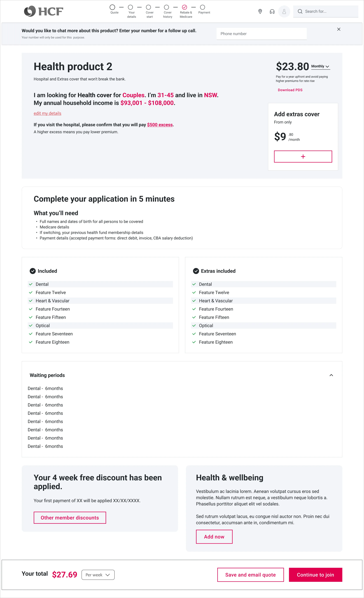
Task: Dismiss the follow up call banner
Action: pos(339,29)
